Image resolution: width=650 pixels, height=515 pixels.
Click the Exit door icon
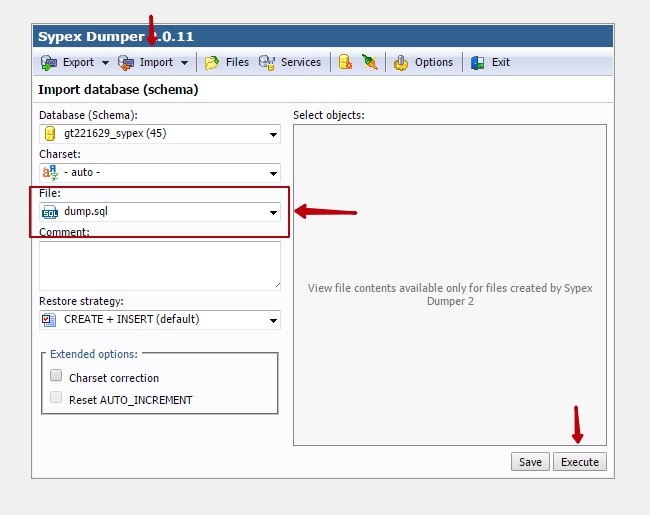tap(478, 63)
